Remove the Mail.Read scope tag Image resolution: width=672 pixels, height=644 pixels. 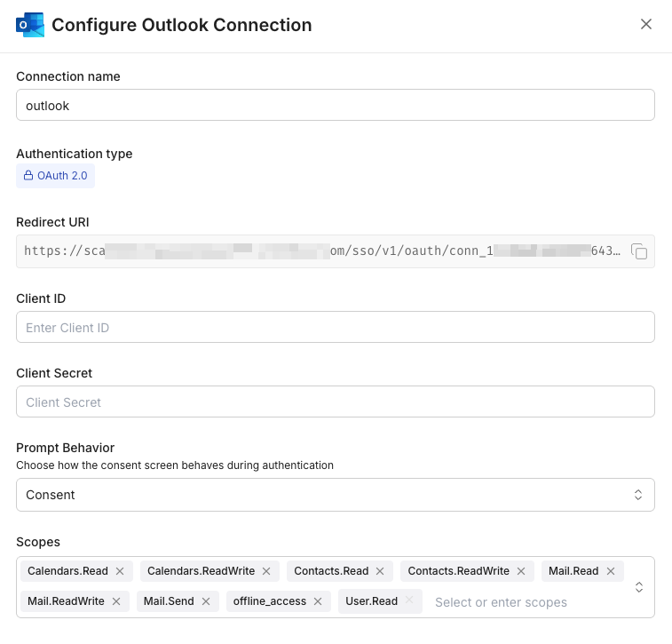pyautogui.click(x=611, y=571)
